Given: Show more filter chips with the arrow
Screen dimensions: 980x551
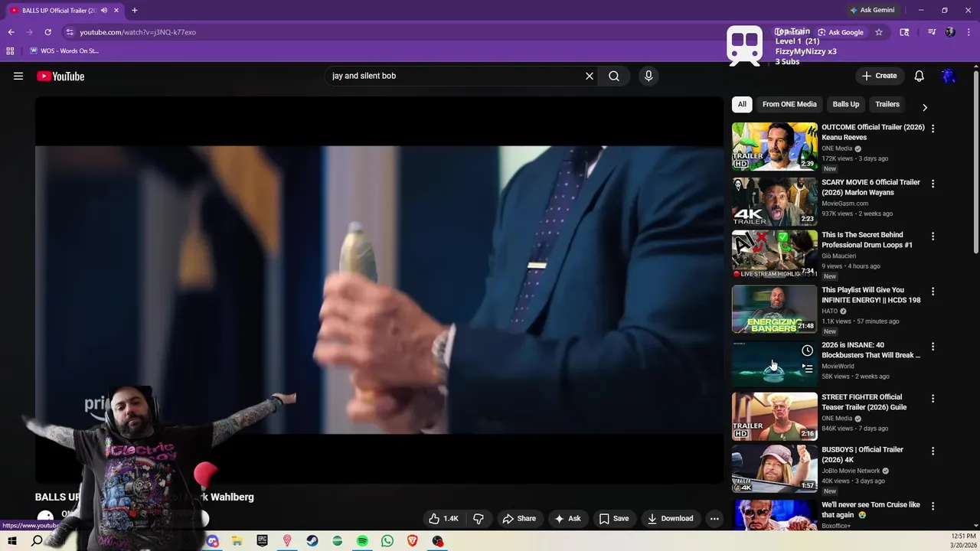Looking at the screenshot, I should 924,107.
